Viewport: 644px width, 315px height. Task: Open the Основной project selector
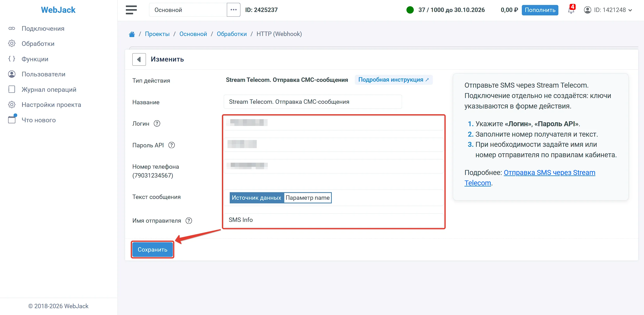point(188,10)
